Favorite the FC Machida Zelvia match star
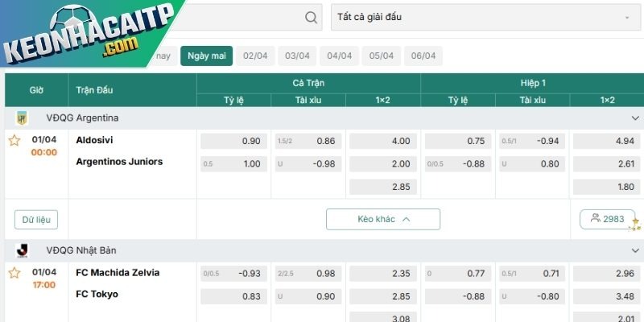The height and width of the screenshot is (322, 644). 14,273
